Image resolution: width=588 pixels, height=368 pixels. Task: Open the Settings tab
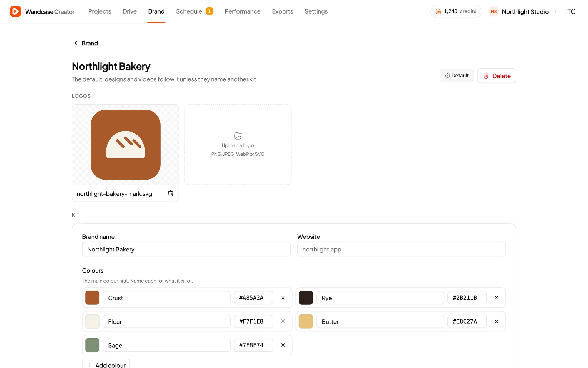tap(316, 11)
